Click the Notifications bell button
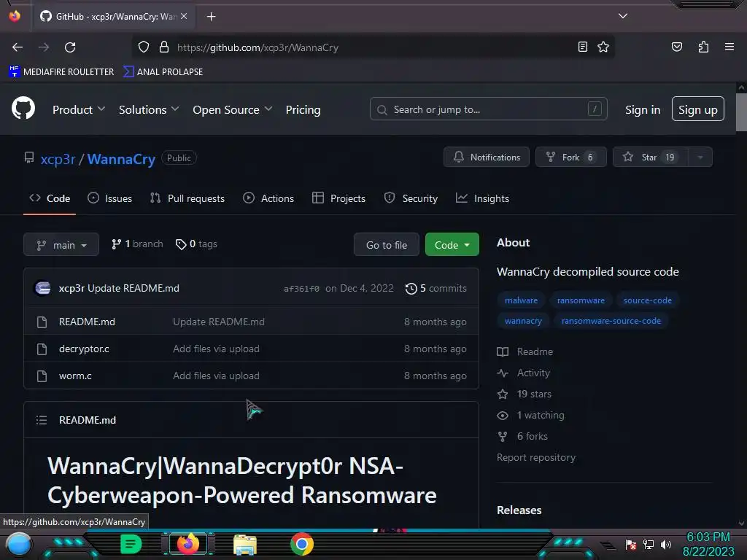747x560 pixels. [x=487, y=157]
